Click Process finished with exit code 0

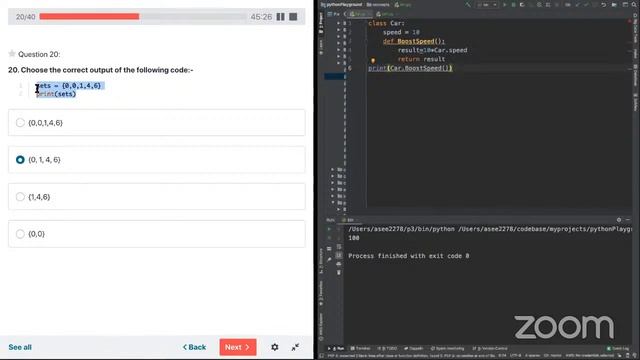409,256
